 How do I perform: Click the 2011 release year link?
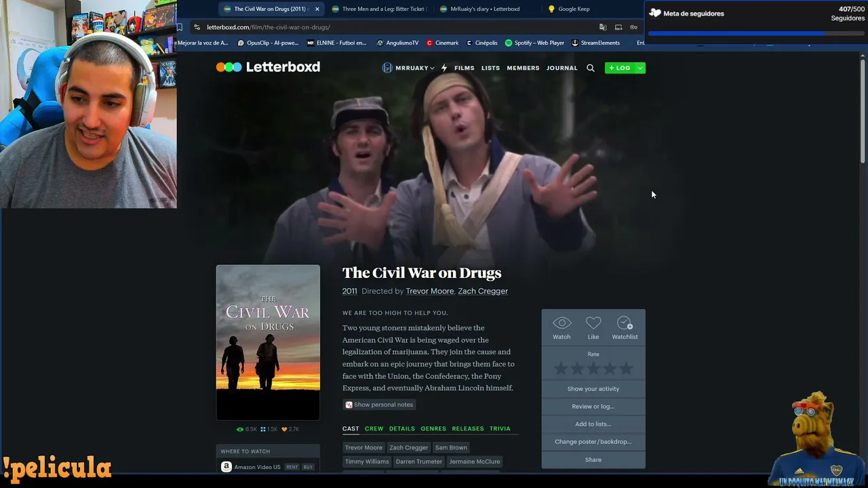click(349, 291)
